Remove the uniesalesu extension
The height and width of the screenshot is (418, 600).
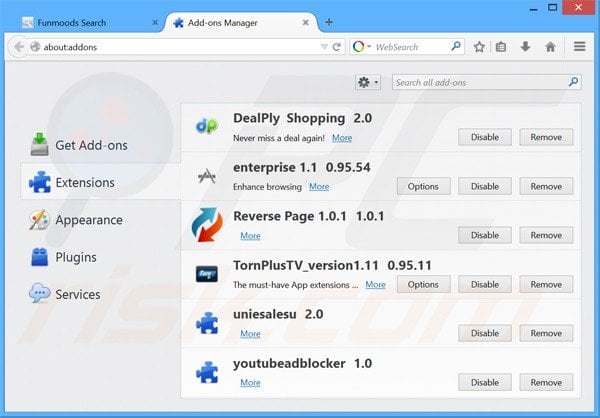click(546, 333)
